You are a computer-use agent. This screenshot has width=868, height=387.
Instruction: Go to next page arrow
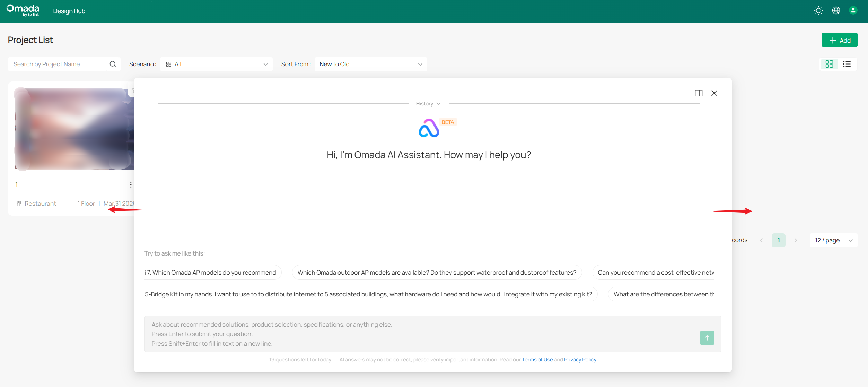click(x=796, y=240)
